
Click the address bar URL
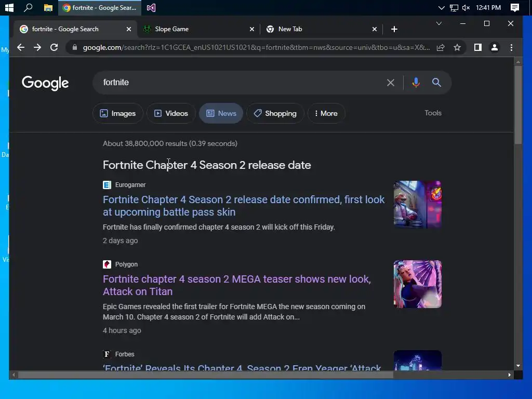[256, 47]
